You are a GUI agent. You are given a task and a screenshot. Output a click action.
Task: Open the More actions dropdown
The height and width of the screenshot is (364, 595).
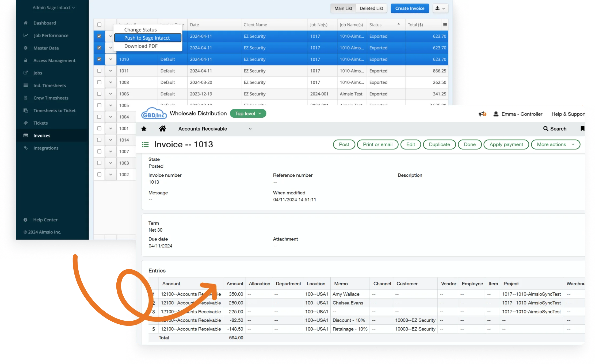coord(556,144)
